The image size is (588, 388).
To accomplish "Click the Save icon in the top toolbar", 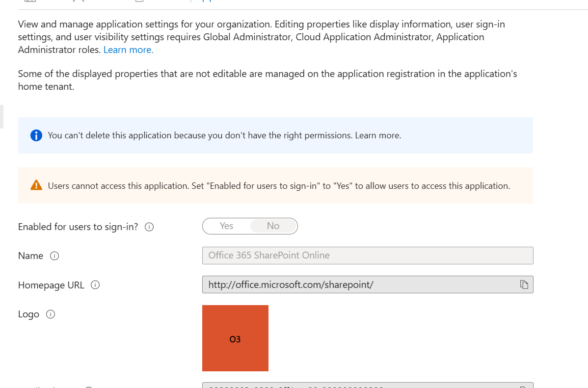I will coord(29,1).
